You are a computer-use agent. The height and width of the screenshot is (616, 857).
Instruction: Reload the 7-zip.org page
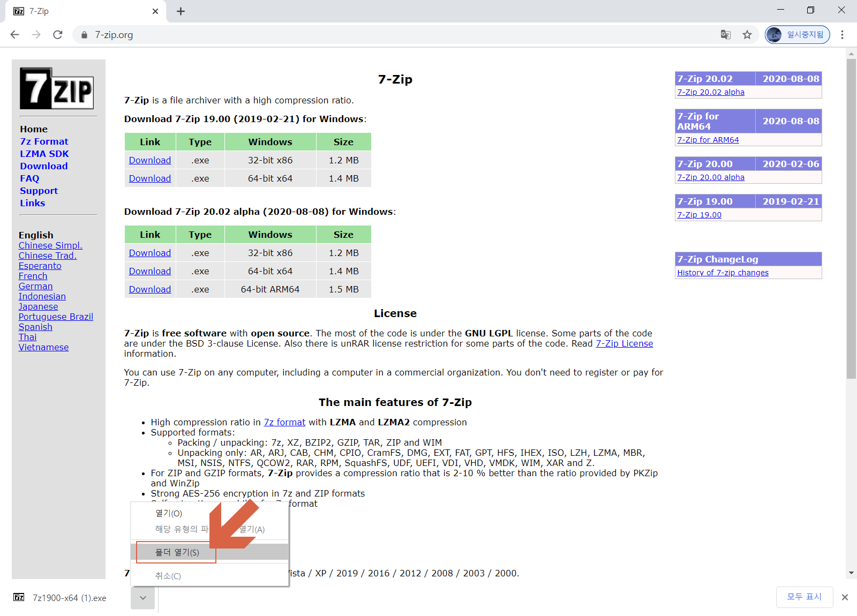coord(58,35)
